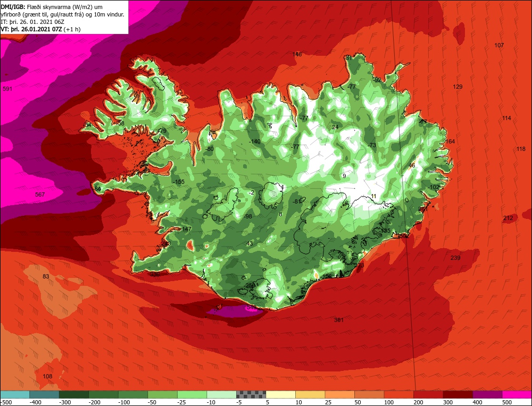
Task: Click the description line starting 'yfirborð (grænt til'
Action: tap(62, 14)
